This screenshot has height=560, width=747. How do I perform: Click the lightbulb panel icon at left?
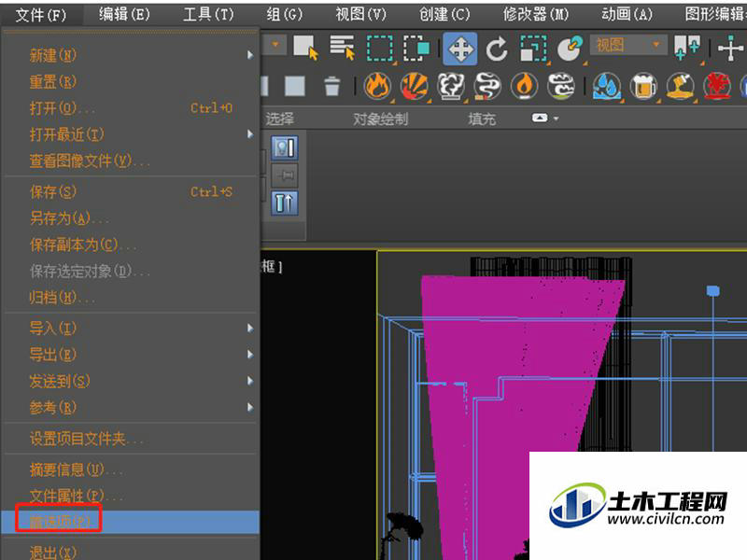tap(285, 147)
